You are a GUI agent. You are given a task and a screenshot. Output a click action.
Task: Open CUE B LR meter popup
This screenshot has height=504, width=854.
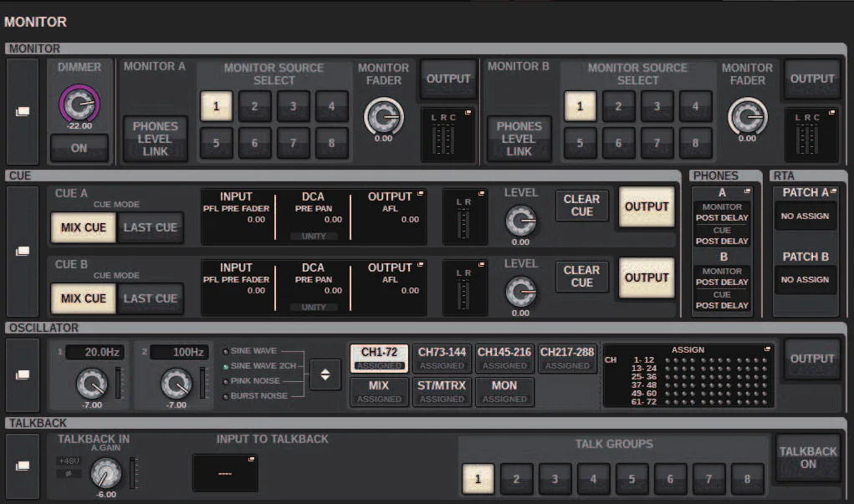(464, 288)
